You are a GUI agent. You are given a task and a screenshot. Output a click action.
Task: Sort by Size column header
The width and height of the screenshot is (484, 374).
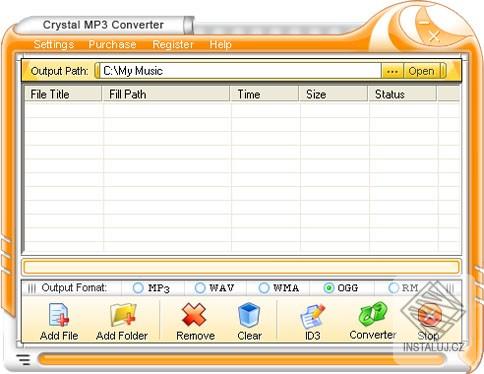(x=333, y=94)
